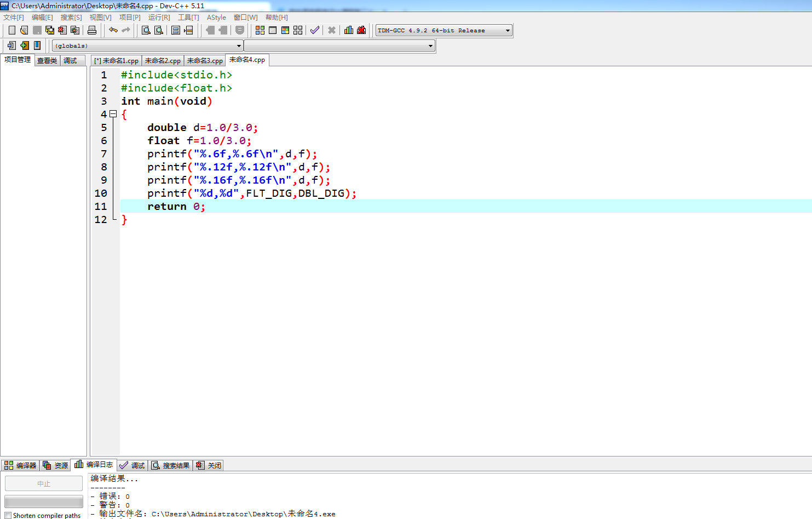Viewport: 812px width, 519px height.
Task: Print the file using the printer icon
Action: [92, 30]
